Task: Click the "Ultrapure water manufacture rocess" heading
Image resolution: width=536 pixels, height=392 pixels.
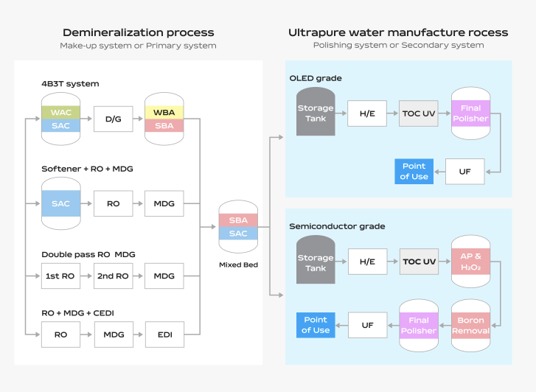Action: [398, 33]
